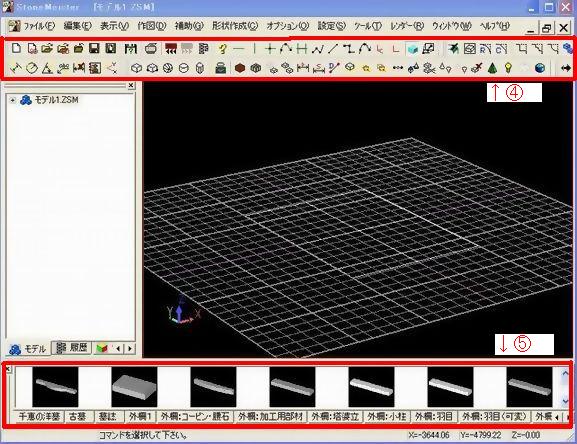The height and width of the screenshot is (444, 577).
Task: Select the stepped bar part thumbnail
Action: click(55, 387)
